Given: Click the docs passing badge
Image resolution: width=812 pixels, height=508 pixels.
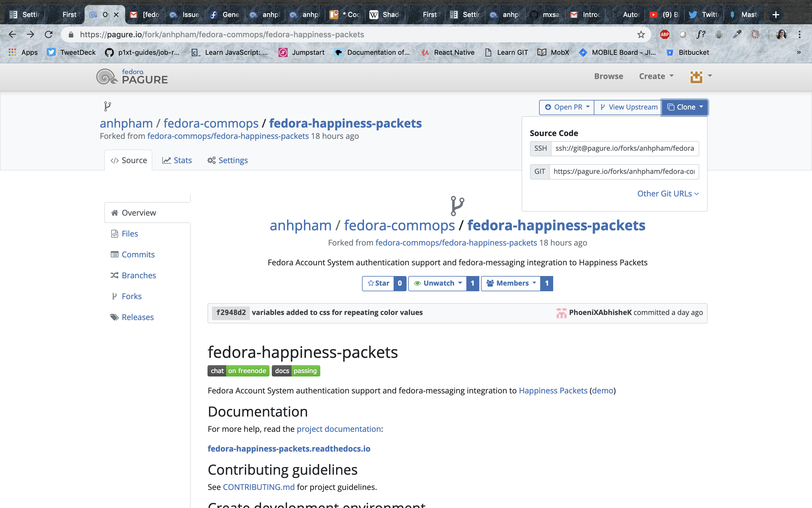Looking at the screenshot, I should coord(296,371).
